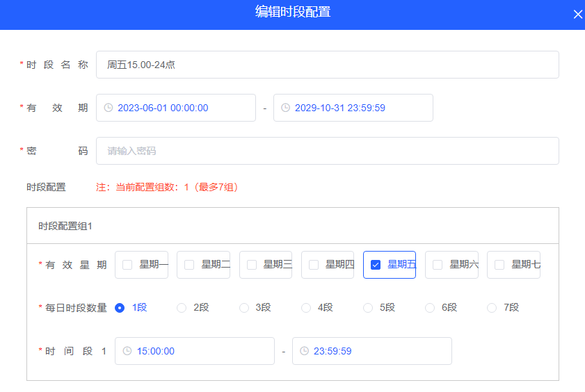Click clock icon in 15:00:00 time field
The width and height of the screenshot is (585, 392).
127,351
